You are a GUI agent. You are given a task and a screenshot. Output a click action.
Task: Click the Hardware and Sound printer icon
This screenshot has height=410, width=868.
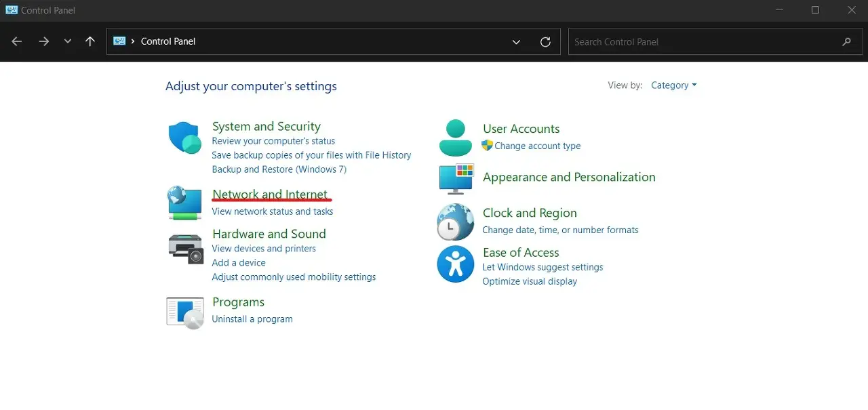(x=185, y=249)
